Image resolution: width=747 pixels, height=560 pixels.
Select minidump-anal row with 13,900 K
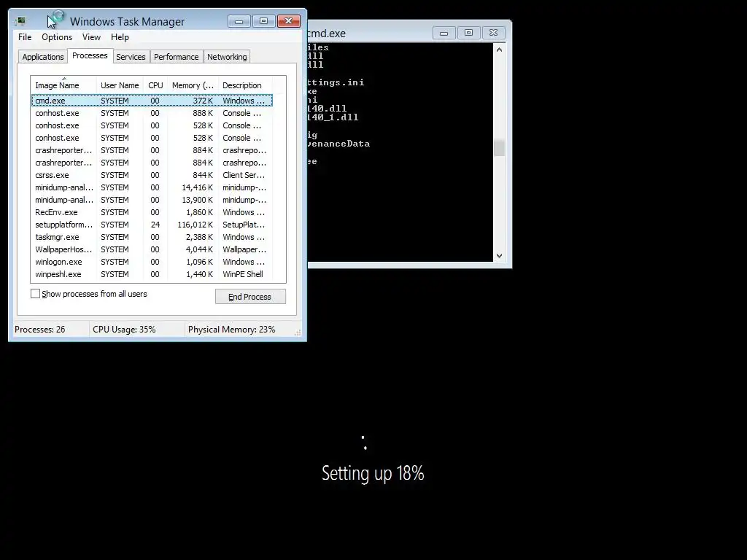coord(152,200)
